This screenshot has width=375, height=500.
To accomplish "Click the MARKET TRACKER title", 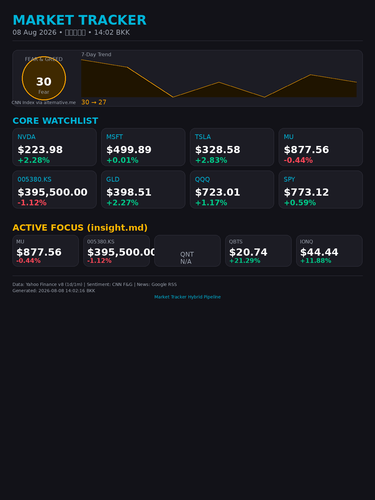I will tap(79, 20).
